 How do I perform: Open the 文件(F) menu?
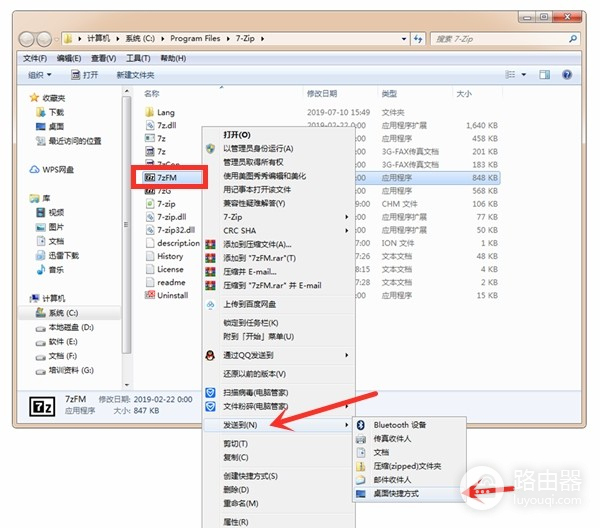35,58
